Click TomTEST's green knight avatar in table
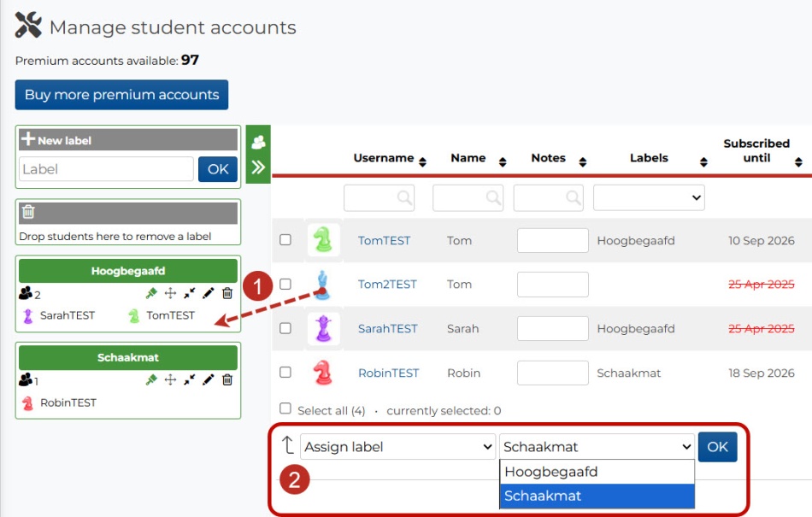812x517 pixels. [x=322, y=240]
